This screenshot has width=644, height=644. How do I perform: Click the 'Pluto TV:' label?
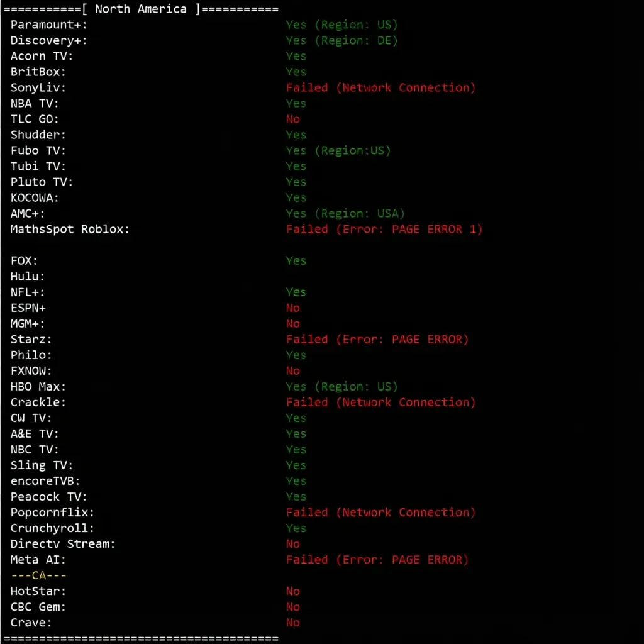coord(42,182)
